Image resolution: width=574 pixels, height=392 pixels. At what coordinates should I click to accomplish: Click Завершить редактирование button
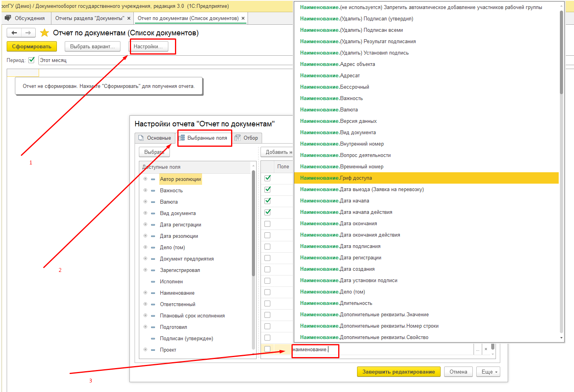399,372
